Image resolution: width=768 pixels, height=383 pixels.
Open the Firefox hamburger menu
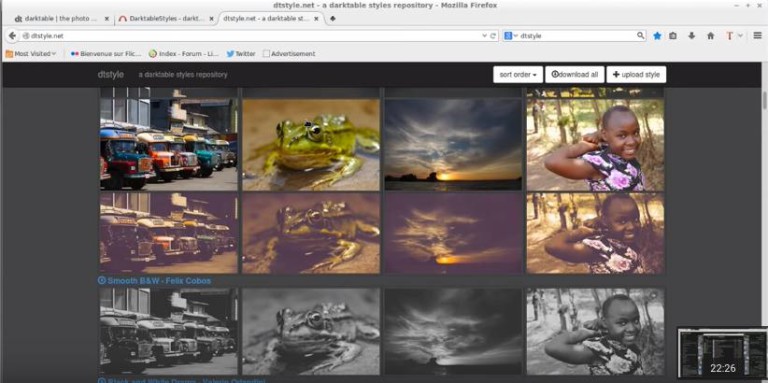[x=757, y=36]
